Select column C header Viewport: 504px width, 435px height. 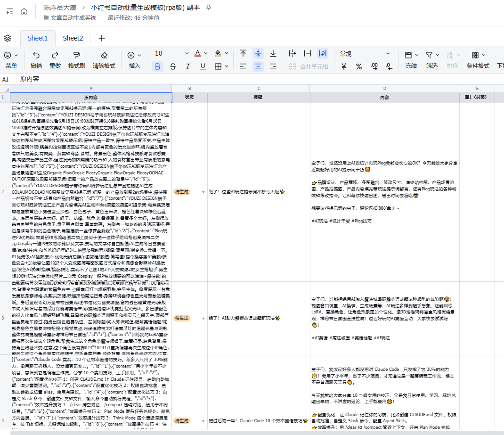[x=259, y=89]
